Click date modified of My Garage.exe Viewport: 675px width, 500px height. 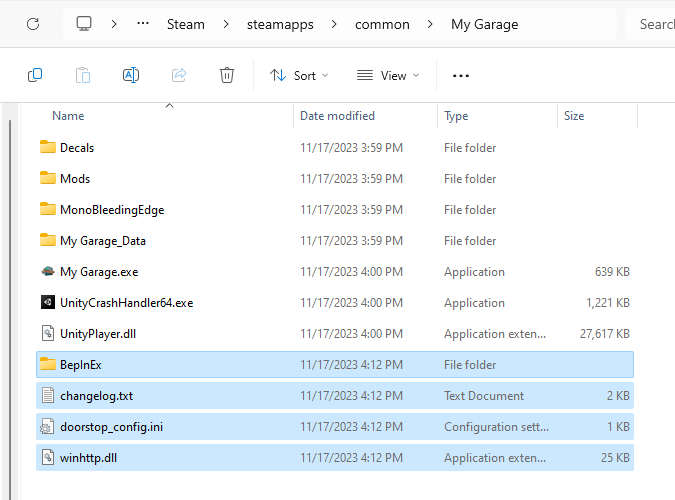tap(351, 272)
